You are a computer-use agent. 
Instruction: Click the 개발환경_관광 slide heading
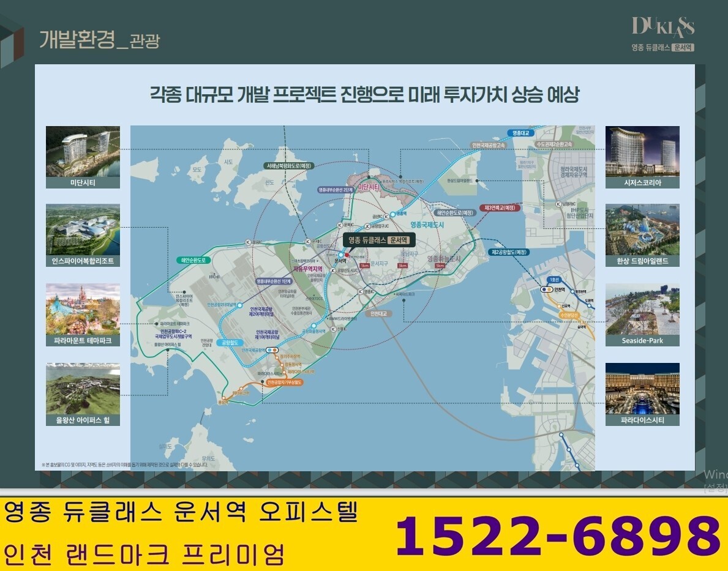click(x=99, y=39)
